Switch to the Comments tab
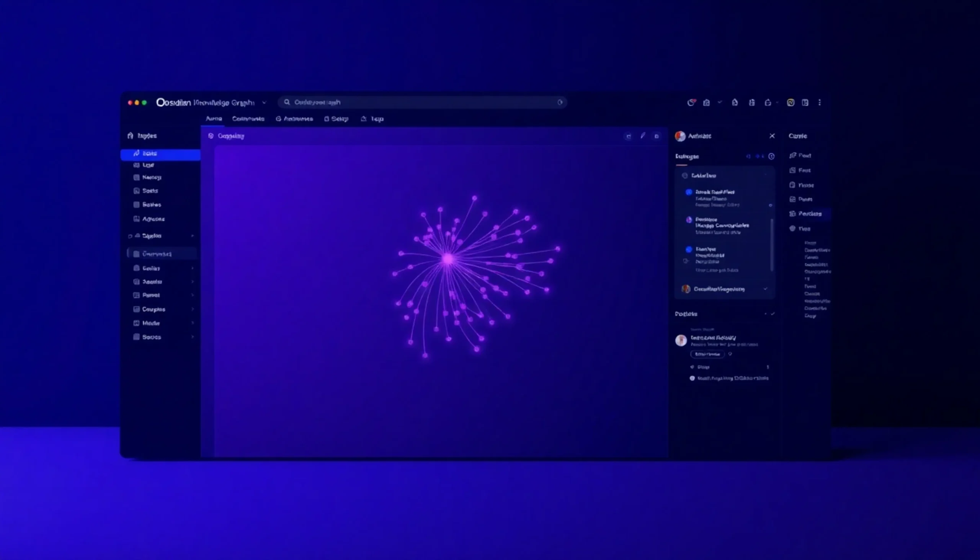 248,119
